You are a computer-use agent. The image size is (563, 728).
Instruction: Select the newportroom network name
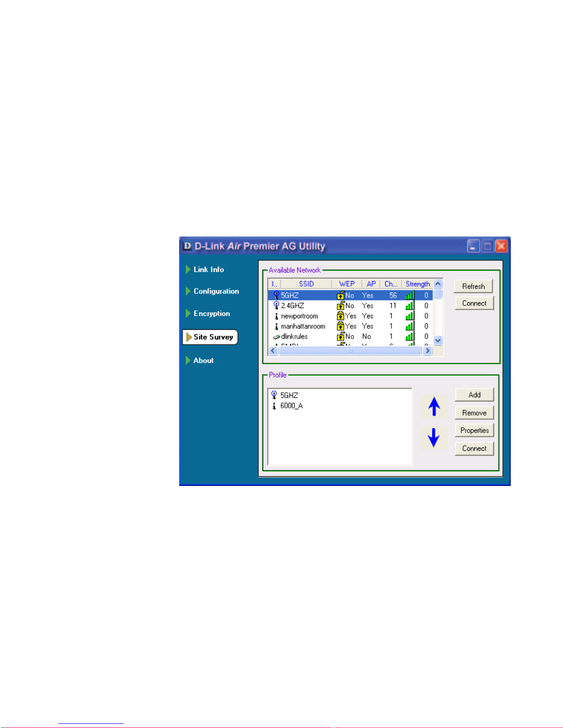tap(300, 316)
